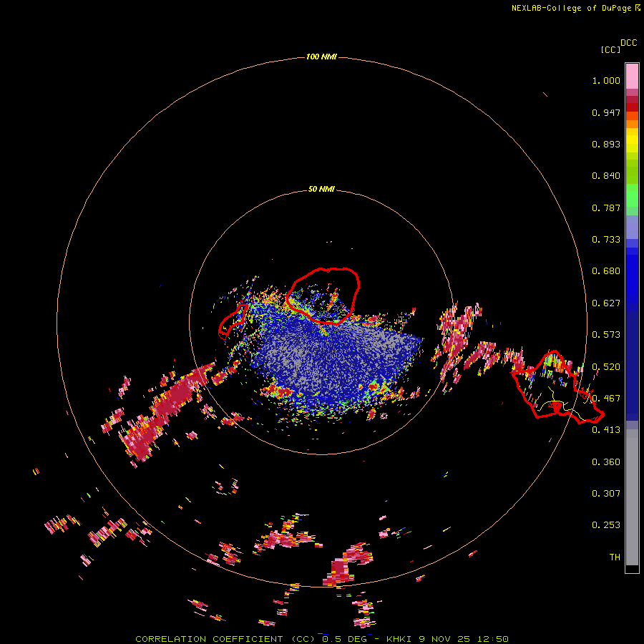Click the Correlation Coefficient caption at bottom
This screenshot has width=644, height=644.
322,639
